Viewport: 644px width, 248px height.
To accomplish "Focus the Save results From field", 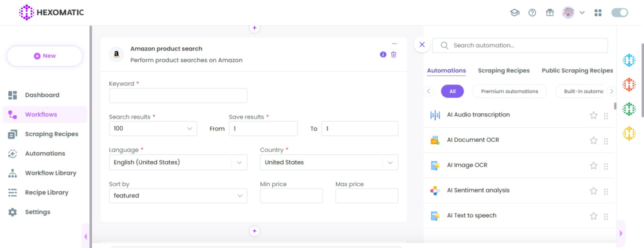I will coord(263,128).
